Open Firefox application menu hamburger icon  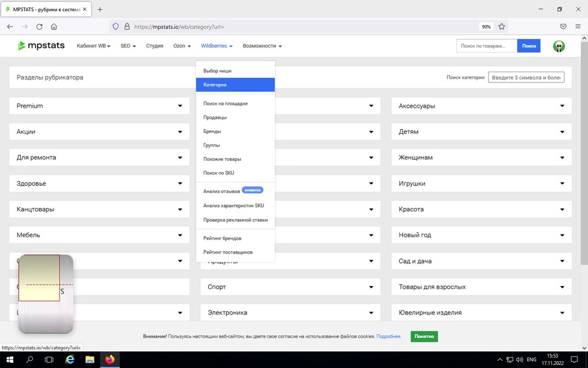(x=579, y=27)
